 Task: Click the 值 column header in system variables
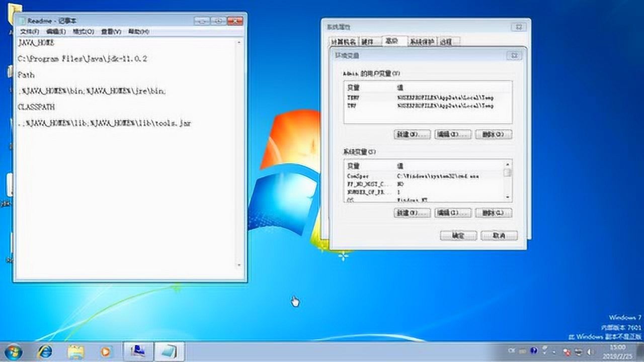(450, 166)
